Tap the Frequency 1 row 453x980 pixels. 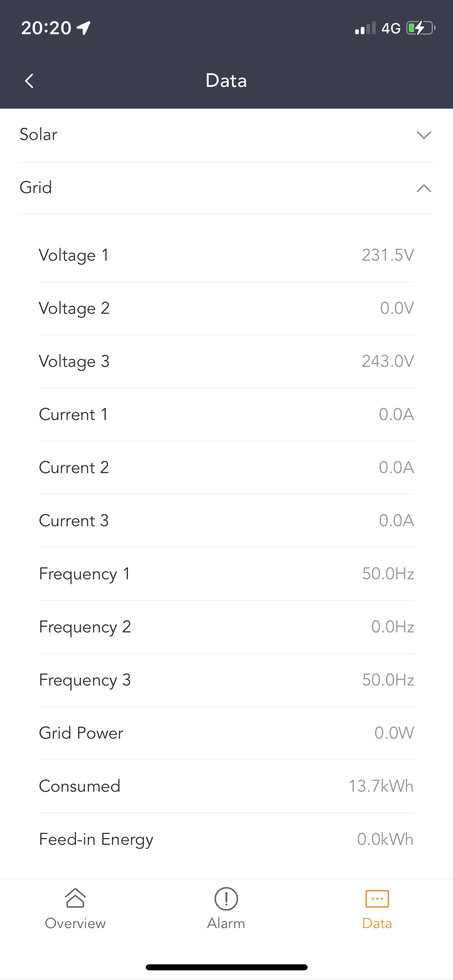coord(226,574)
